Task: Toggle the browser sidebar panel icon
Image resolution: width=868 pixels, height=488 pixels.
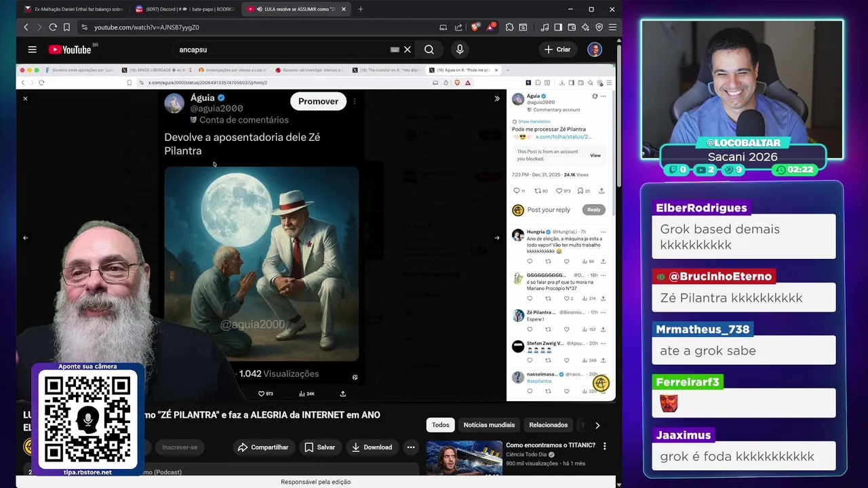Action: tap(558, 27)
